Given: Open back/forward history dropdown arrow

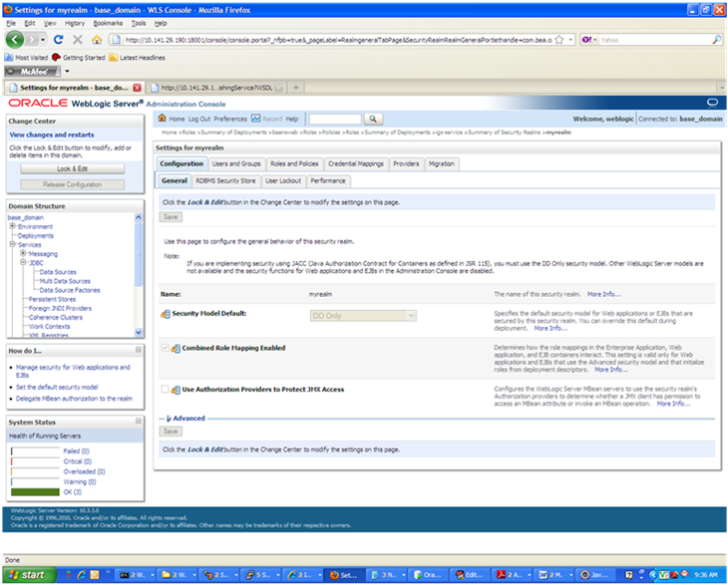Looking at the screenshot, I should click(43, 40).
